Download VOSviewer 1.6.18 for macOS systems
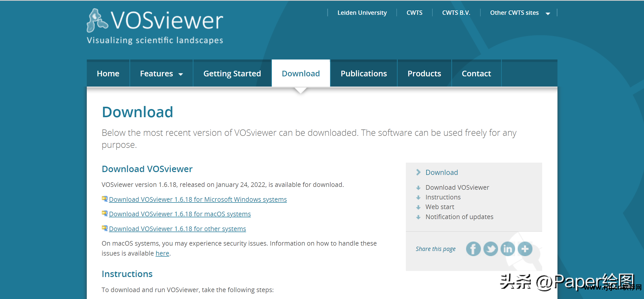This screenshot has width=644, height=299. point(180,214)
